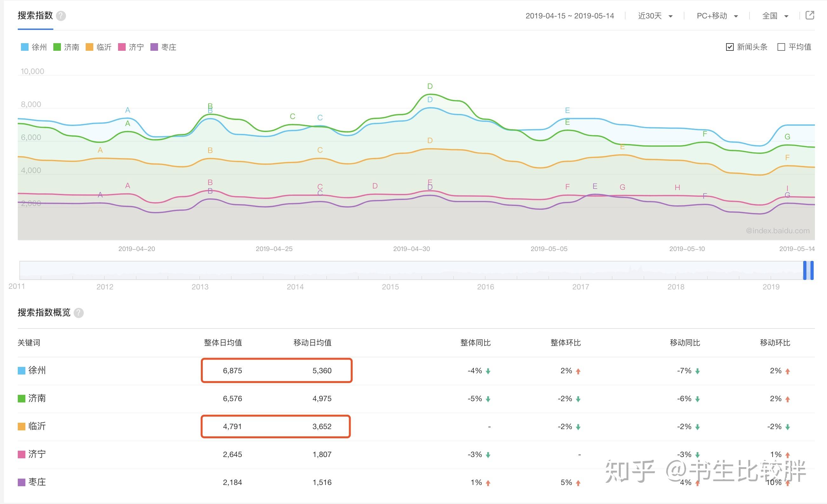Click the 2,645 value in 济宁 row

[232, 454]
